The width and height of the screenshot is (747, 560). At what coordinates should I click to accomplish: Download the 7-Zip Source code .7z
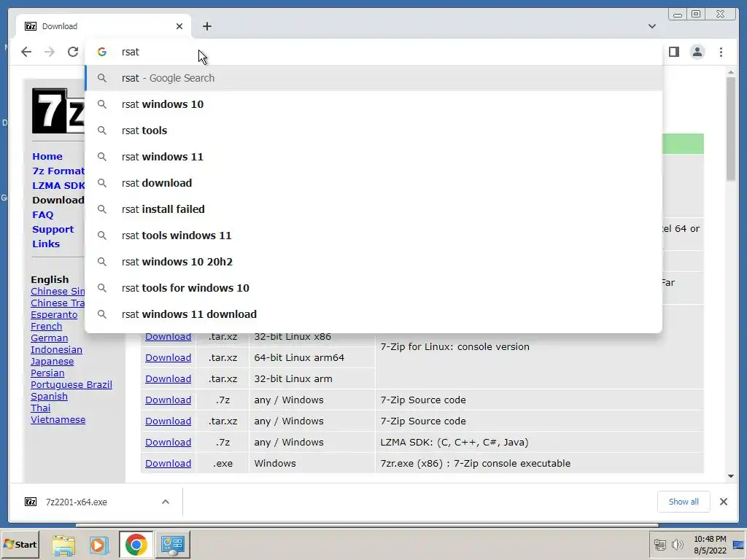[x=169, y=400]
